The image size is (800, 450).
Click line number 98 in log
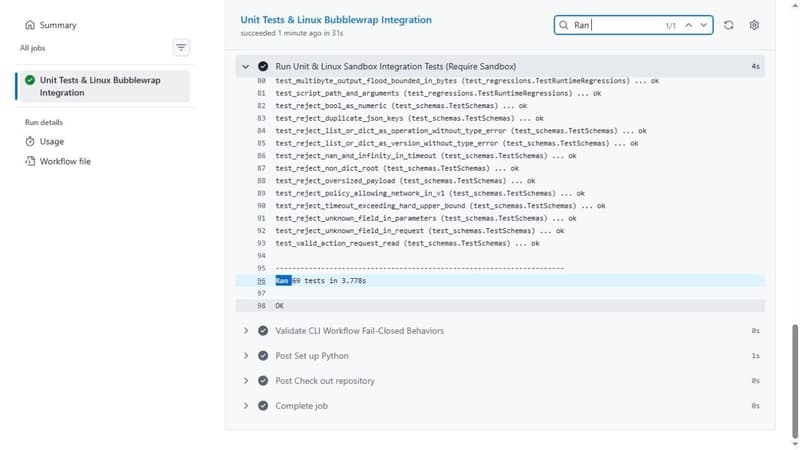[261, 306]
